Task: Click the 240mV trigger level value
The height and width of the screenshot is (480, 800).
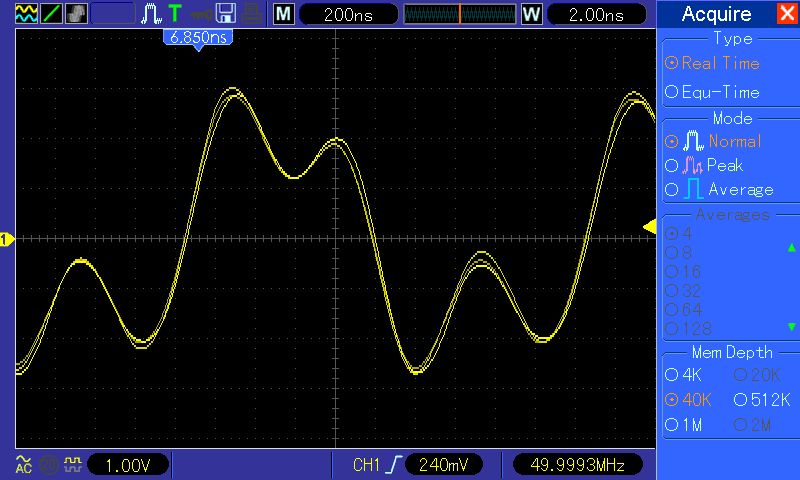Action: coord(443,465)
